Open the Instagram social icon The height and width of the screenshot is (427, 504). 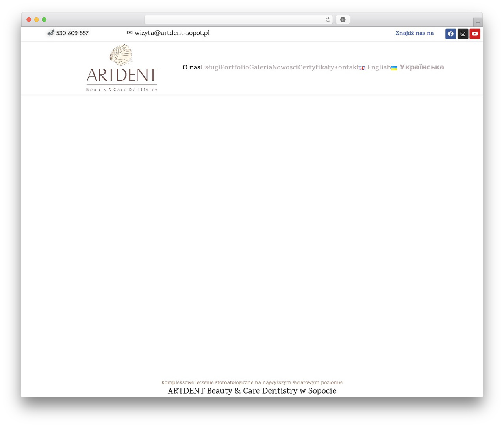[463, 34]
